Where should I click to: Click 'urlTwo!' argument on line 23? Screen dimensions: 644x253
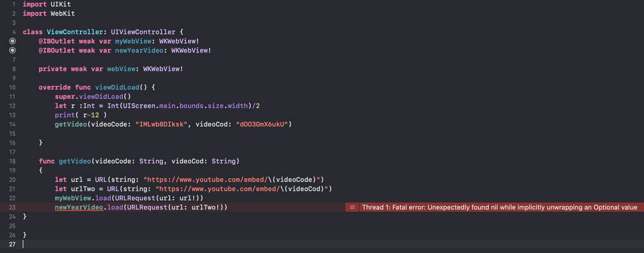point(206,207)
